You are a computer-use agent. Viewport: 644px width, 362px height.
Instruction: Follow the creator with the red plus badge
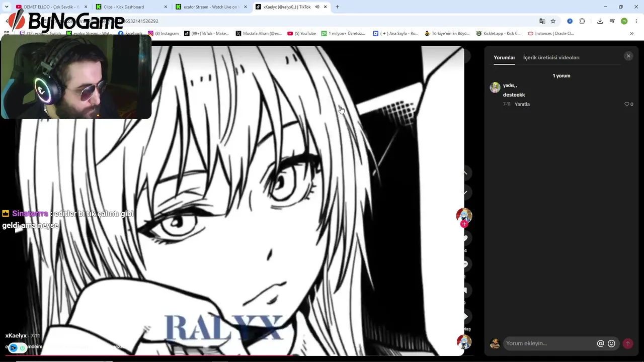click(x=464, y=224)
